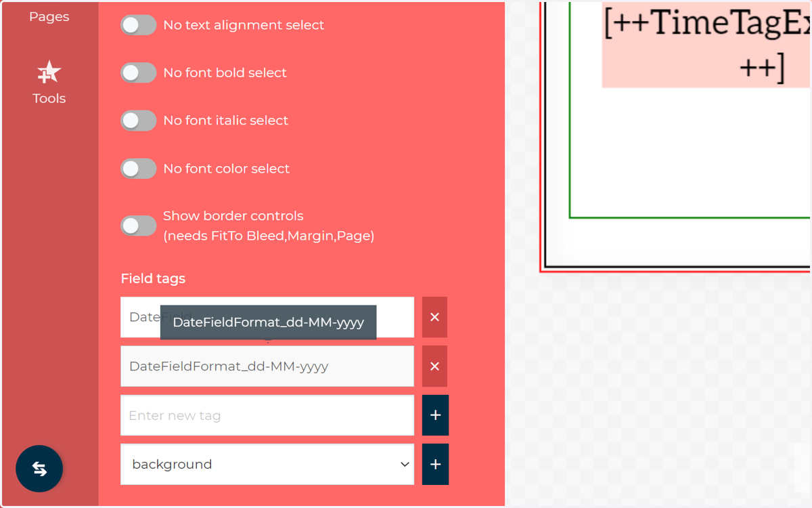The image size is (812, 508).
Task: Open the background tag dropdown
Action: 267,465
